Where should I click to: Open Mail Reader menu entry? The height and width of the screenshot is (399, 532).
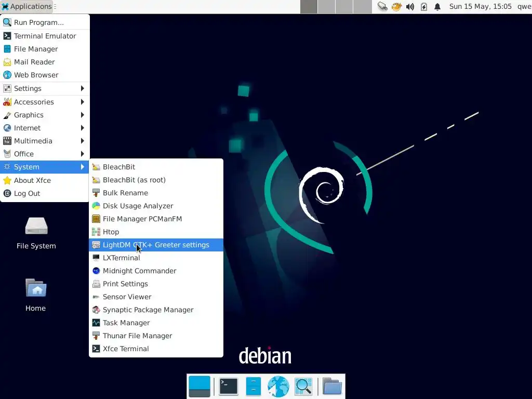45,62
